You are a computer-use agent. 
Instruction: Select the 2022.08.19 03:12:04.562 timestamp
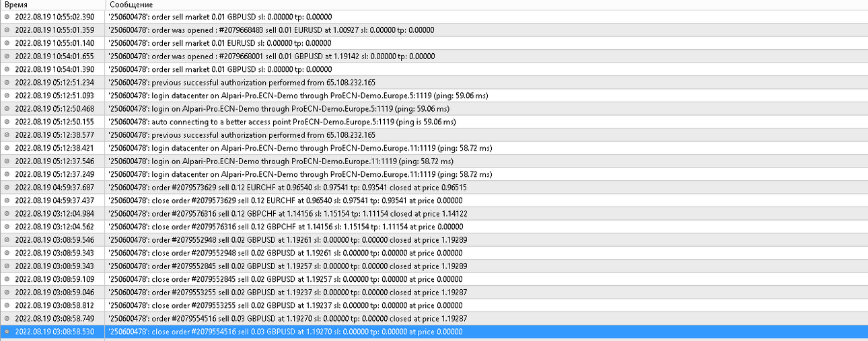pyautogui.click(x=55, y=227)
